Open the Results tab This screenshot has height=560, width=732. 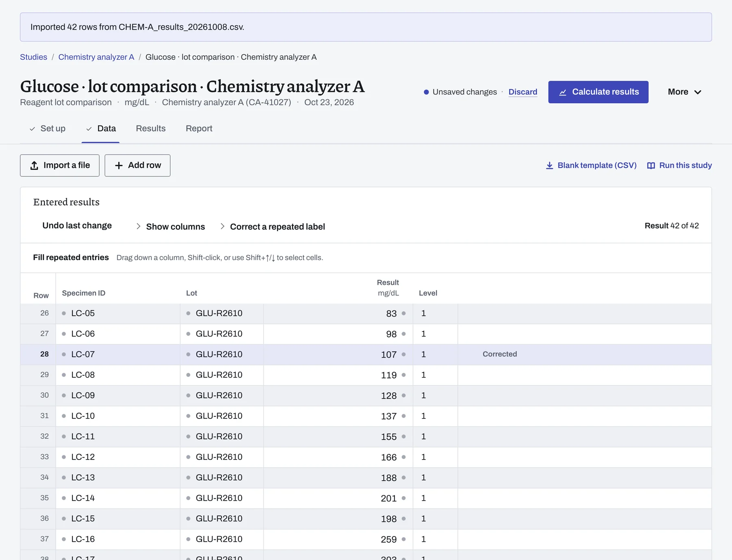pos(151,128)
